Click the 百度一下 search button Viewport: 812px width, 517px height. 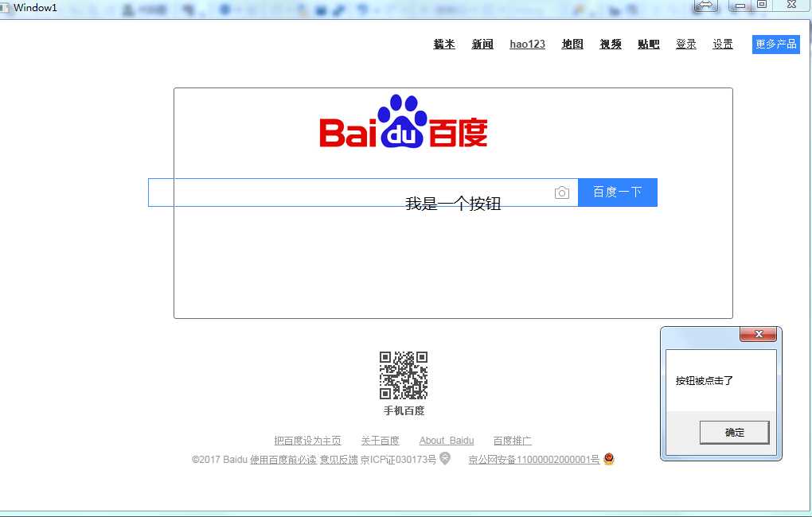[x=617, y=192]
